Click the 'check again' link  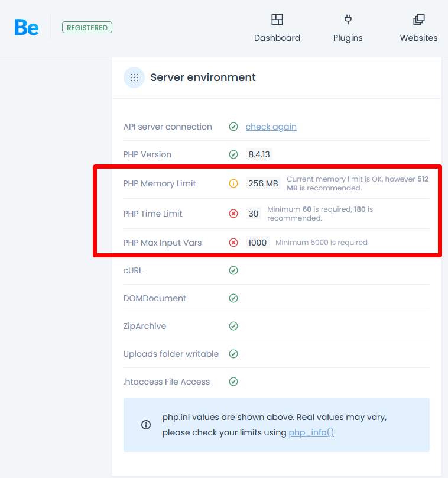(x=271, y=127)
